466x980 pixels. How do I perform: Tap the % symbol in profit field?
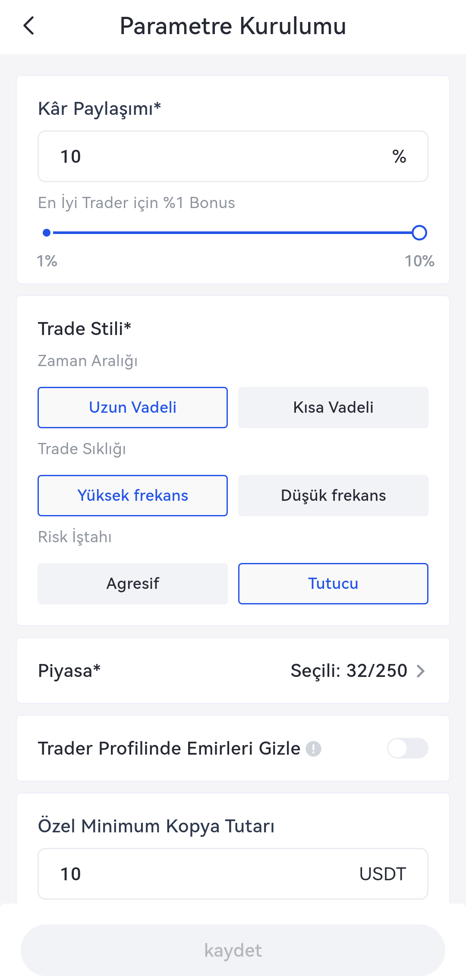tap(399, 156)
